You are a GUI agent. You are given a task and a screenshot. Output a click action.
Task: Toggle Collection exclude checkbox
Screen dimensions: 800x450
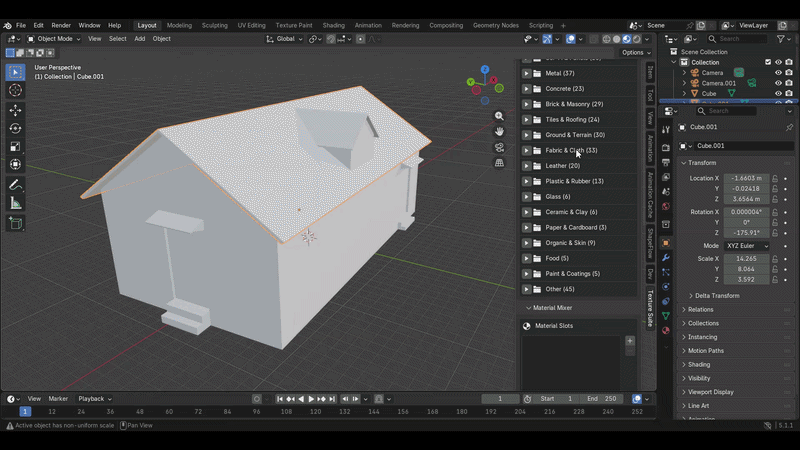click(x=768, y=62)
